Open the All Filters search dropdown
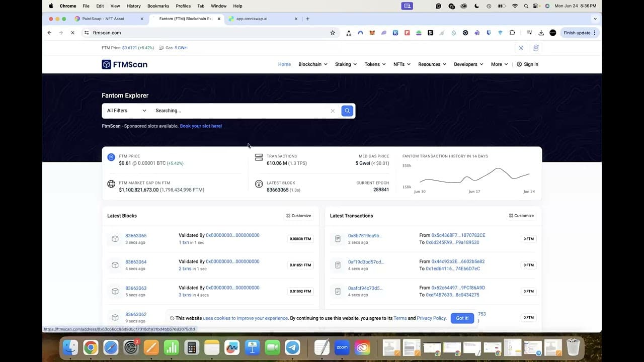Screen dimensions: 644x362 pyautogui.click(x=126, y=111)
